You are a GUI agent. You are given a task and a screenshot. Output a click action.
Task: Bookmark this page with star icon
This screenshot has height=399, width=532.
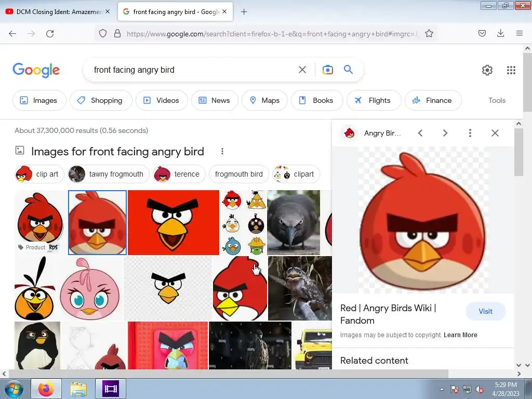[429, 33]
